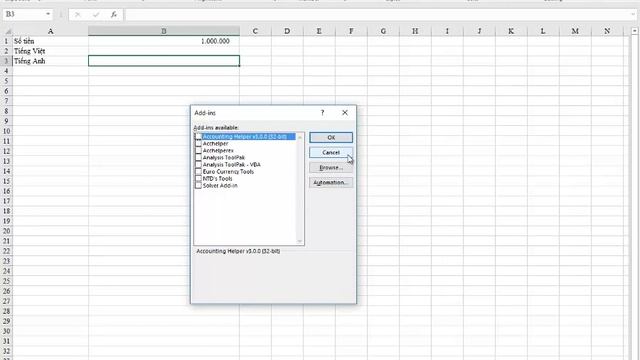The width and height of the screenshot is (640, 360).
Task: Enable the Solver Add-in checkbox
Action: pos(198,185)
